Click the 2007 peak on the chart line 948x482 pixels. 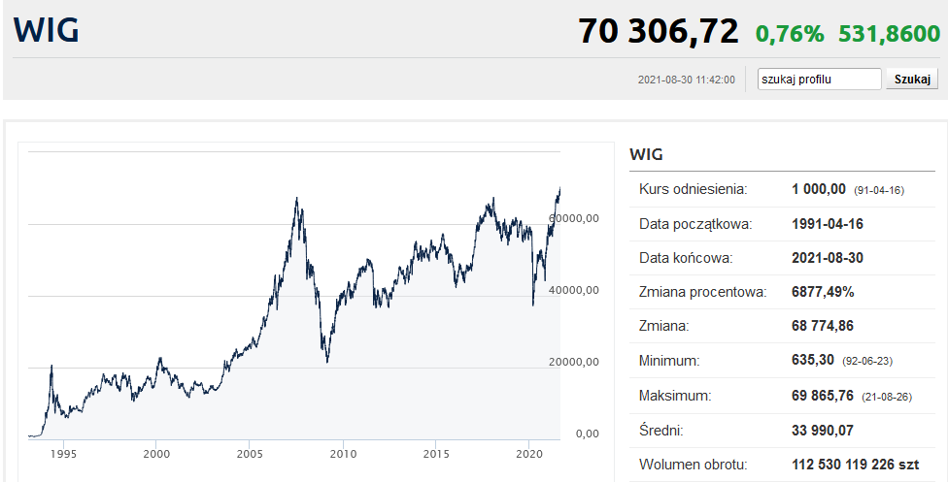click(x=296, y=198)
